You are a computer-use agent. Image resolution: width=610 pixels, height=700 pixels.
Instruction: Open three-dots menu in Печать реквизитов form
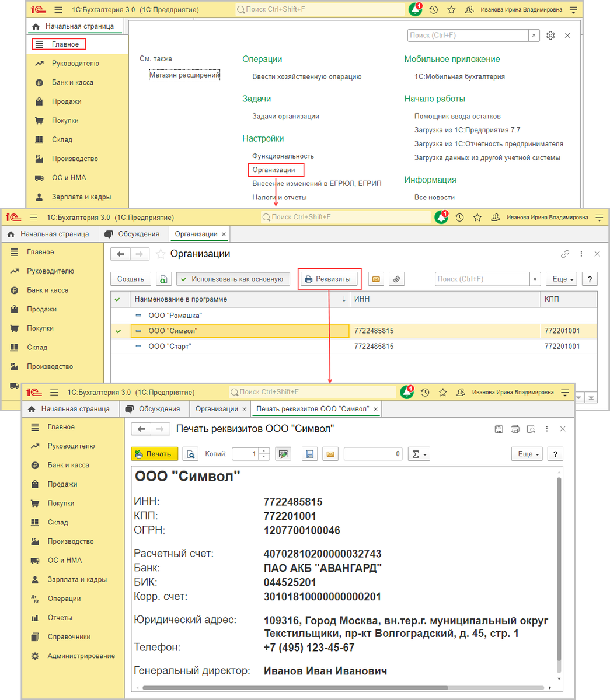click(x=547, y=429)
